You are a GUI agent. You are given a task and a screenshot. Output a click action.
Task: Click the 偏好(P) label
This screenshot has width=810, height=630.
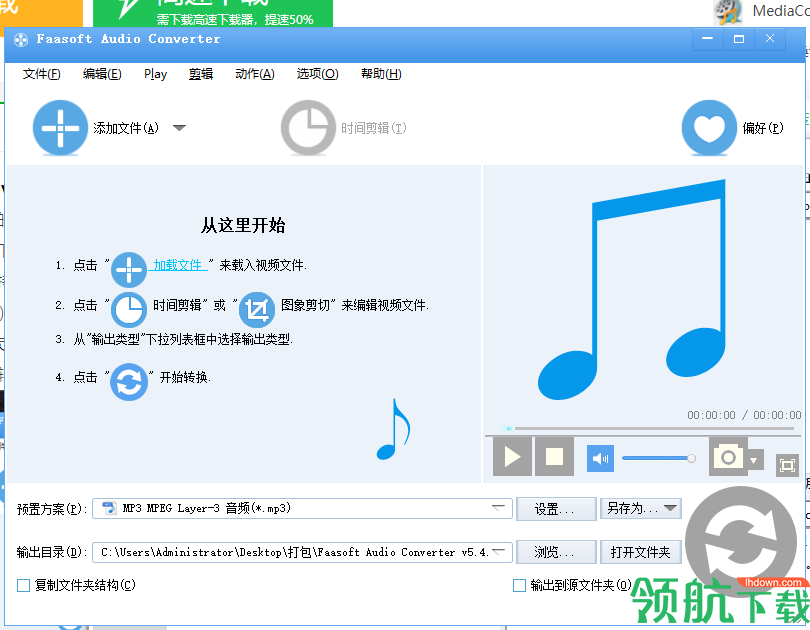pos(763,128)
